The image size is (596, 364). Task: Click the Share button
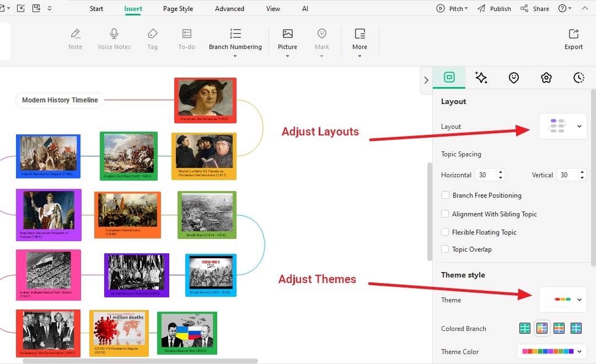click(x=534, y=8)
